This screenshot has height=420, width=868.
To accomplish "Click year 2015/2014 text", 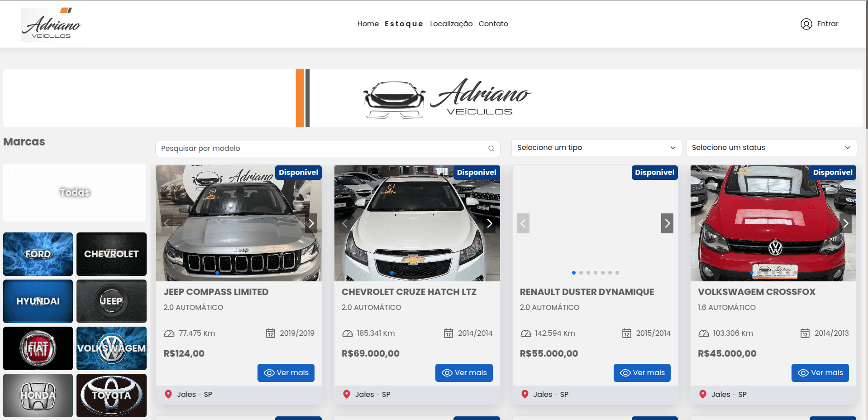I will pos(653,333).
